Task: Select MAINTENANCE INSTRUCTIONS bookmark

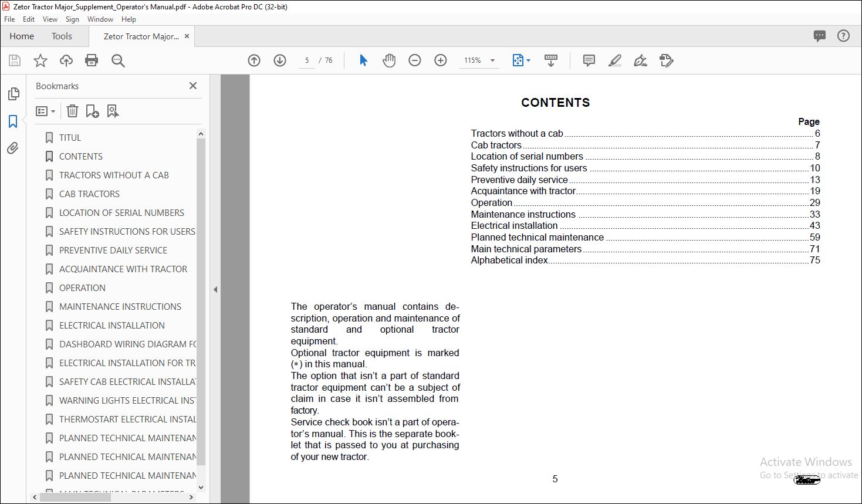Action: pos(120,307)
